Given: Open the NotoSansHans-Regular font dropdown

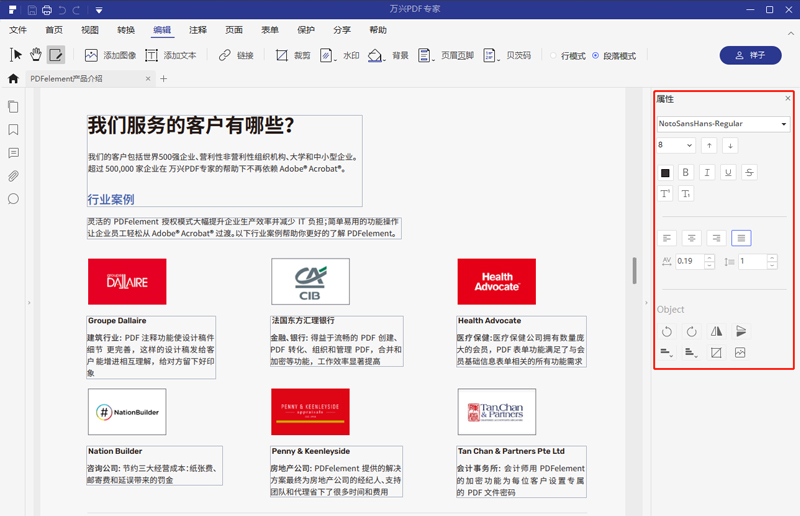Looking at the screenshot, I should click(723, 124).
